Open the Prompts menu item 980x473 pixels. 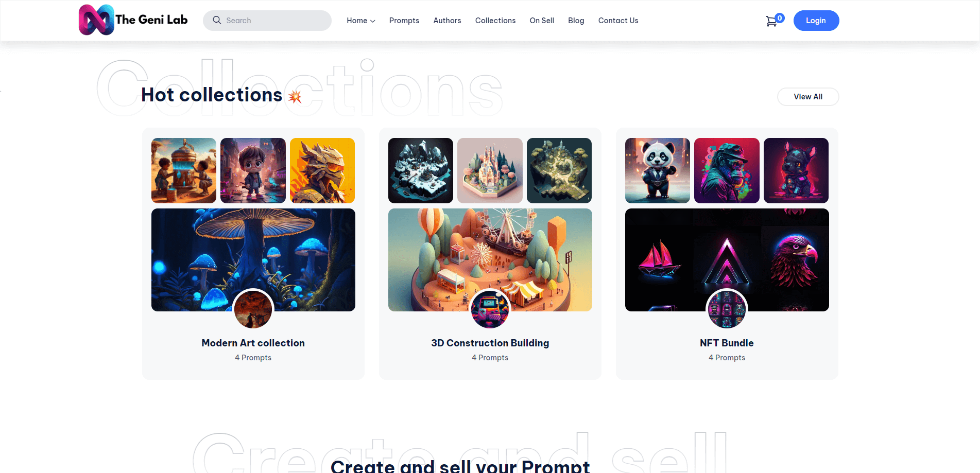(x=404, y=21)
